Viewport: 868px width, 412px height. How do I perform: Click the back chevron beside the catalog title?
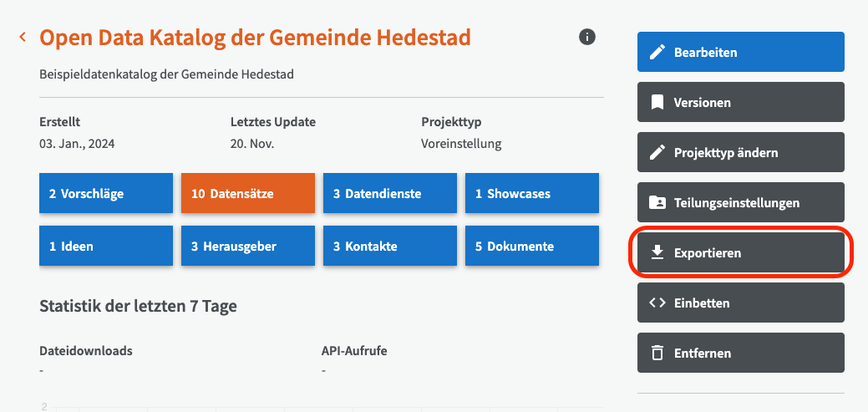point(23,37)
